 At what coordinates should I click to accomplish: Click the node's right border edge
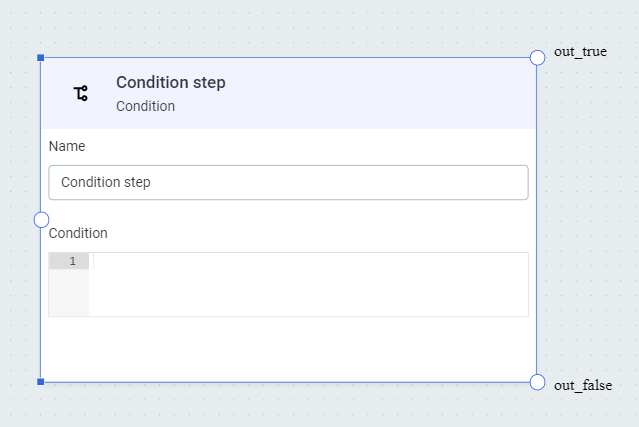point(537,220)
